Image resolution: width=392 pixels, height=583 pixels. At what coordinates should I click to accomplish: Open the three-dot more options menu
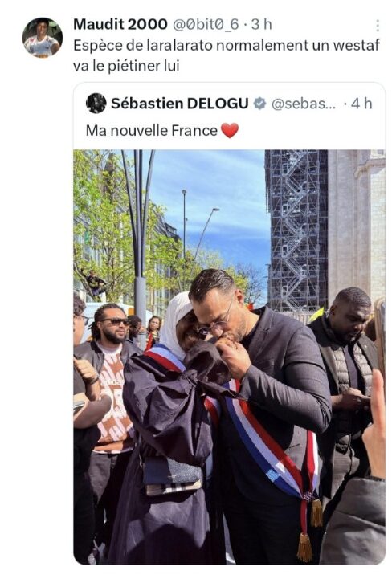378,25
